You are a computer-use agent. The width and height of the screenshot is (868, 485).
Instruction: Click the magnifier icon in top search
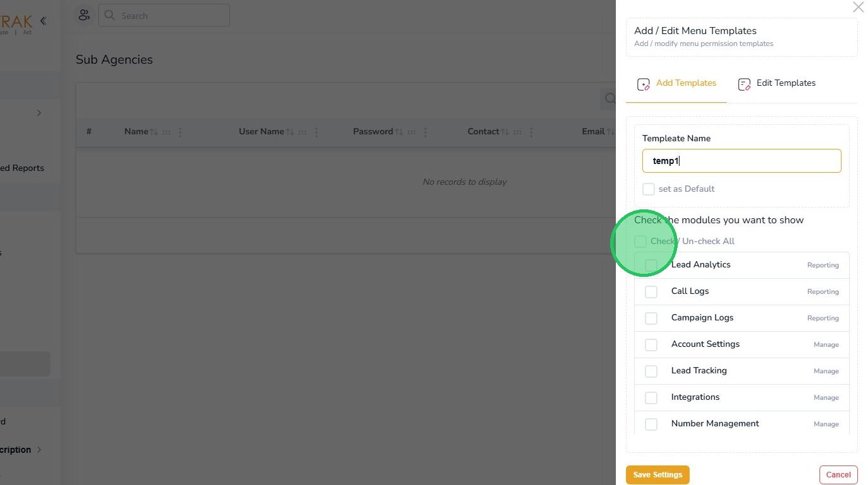tap(110, 15)
